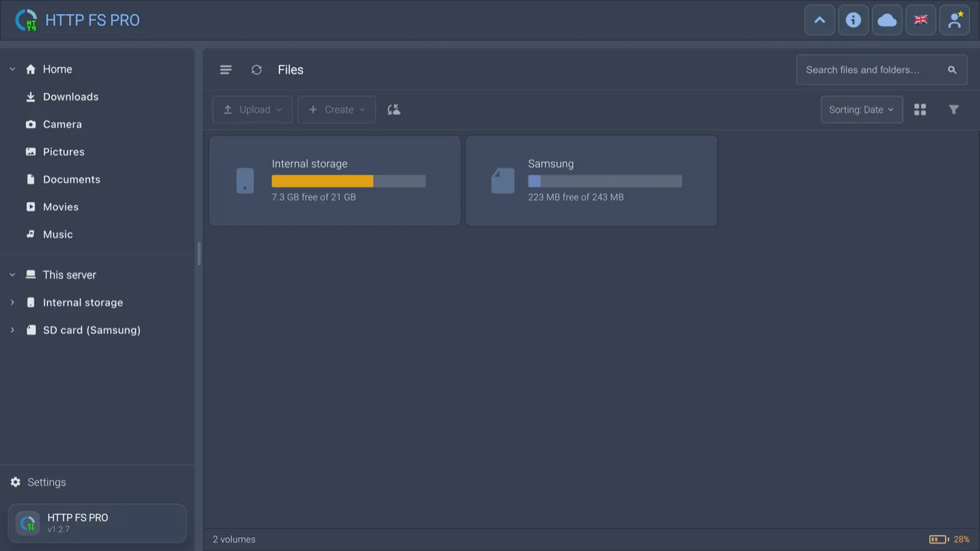Viewport: 980px width, 551px height.
Task: Toggle the sidebar hamburger menu icon
Action: (x=225, y=70)
